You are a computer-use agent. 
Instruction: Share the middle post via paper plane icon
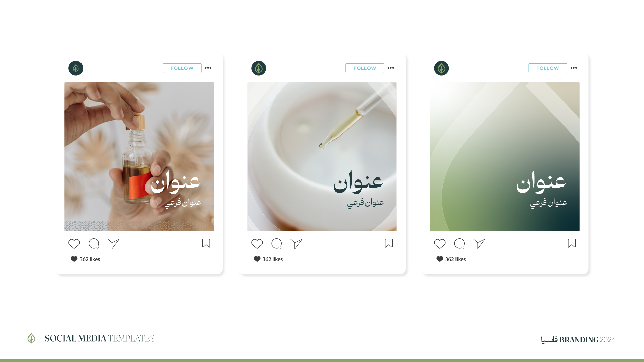point(296,244)
